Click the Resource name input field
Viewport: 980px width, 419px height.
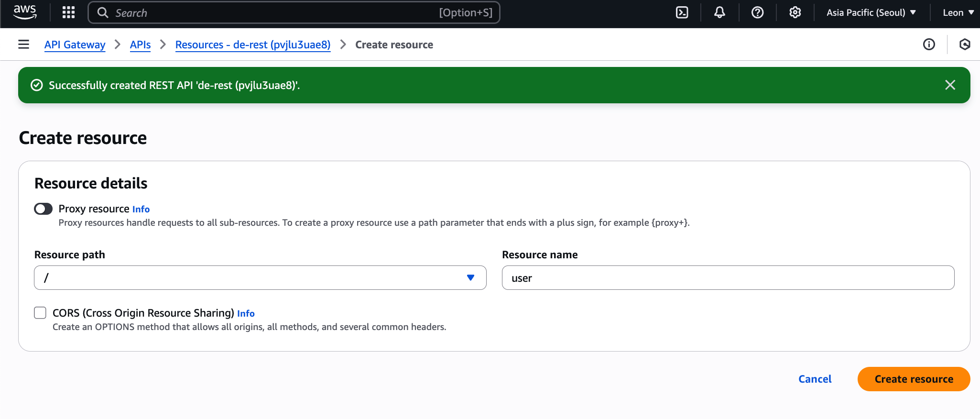pos(728,278)
